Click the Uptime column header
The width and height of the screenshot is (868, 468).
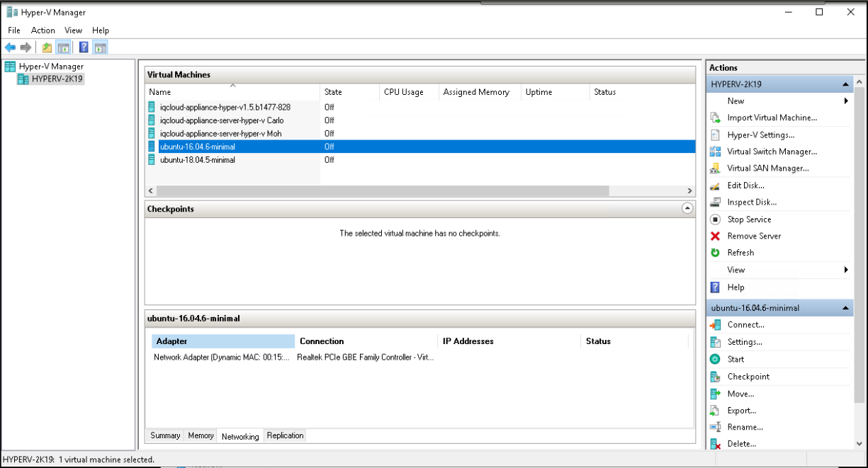556,92
